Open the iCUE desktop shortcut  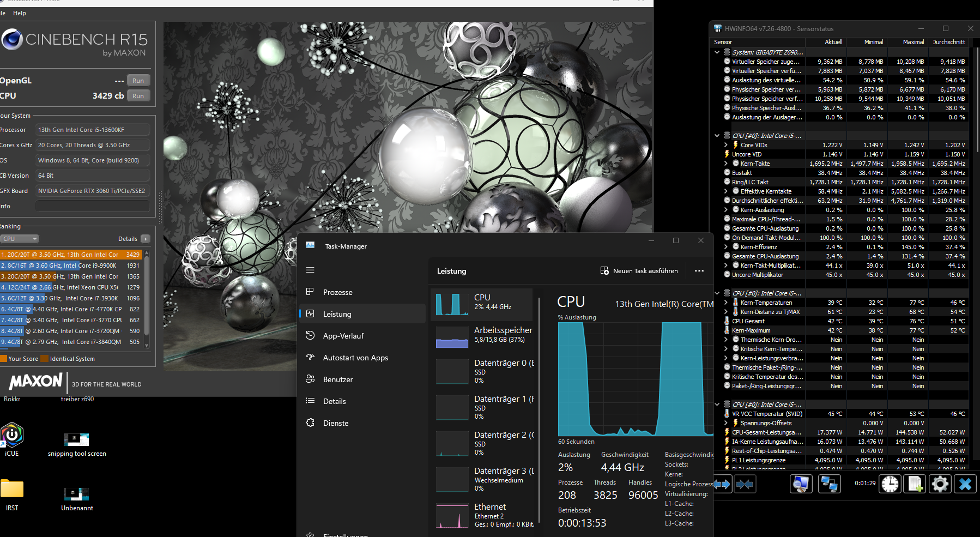tap(12, 439)
